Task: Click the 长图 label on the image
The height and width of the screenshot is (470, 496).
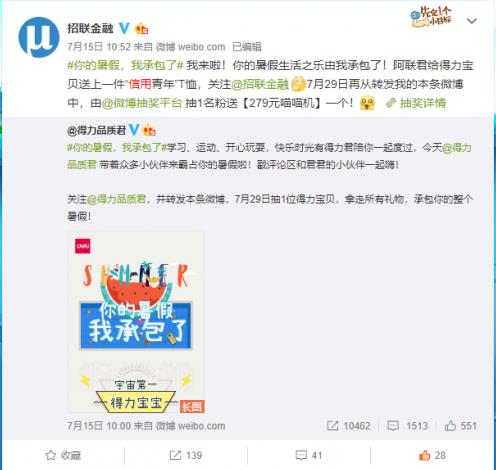Action: [192, 406]
